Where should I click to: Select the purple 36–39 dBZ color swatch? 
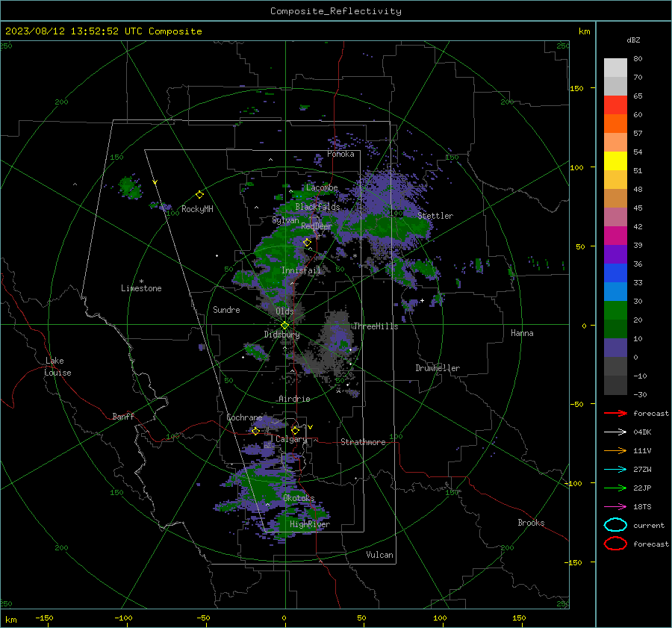pyautogui.click(x=615, y=254)
